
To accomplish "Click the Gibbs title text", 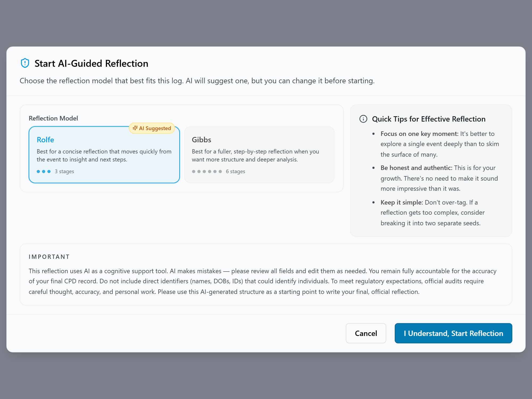I will (x=202, y=140).
